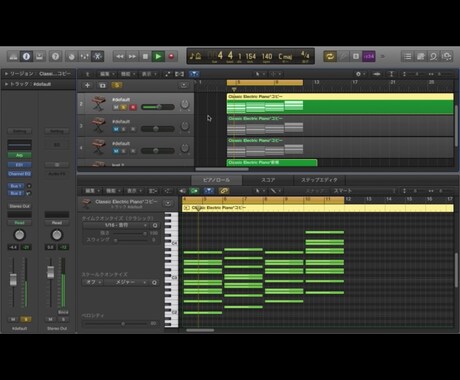Click the LCD display mode note icon
460x380 pixels.
tap(195, 56)
